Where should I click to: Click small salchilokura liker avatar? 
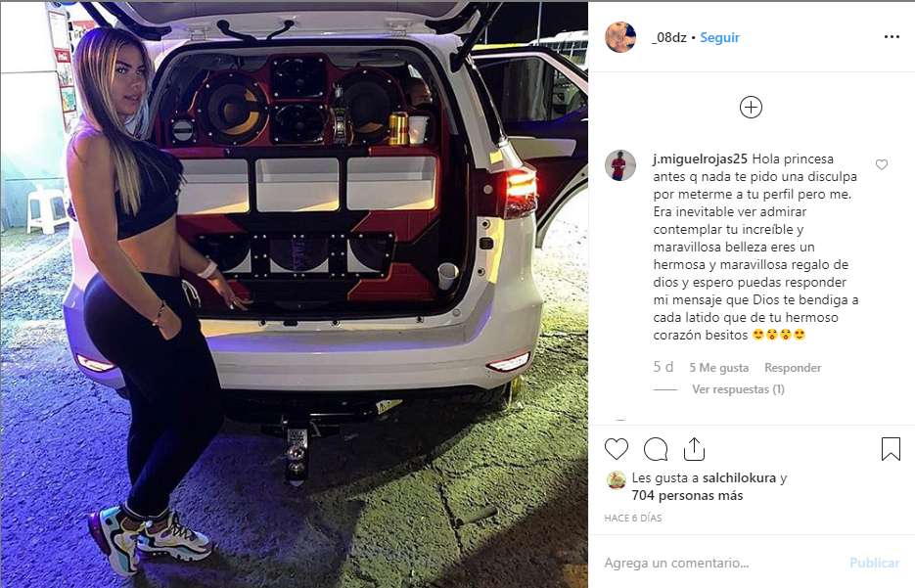pos(617,479)
